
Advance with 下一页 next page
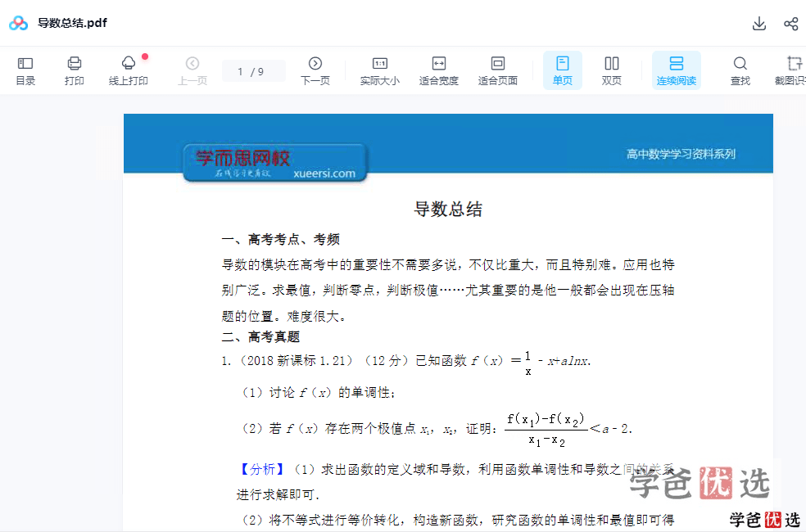(x=315, y=71)
